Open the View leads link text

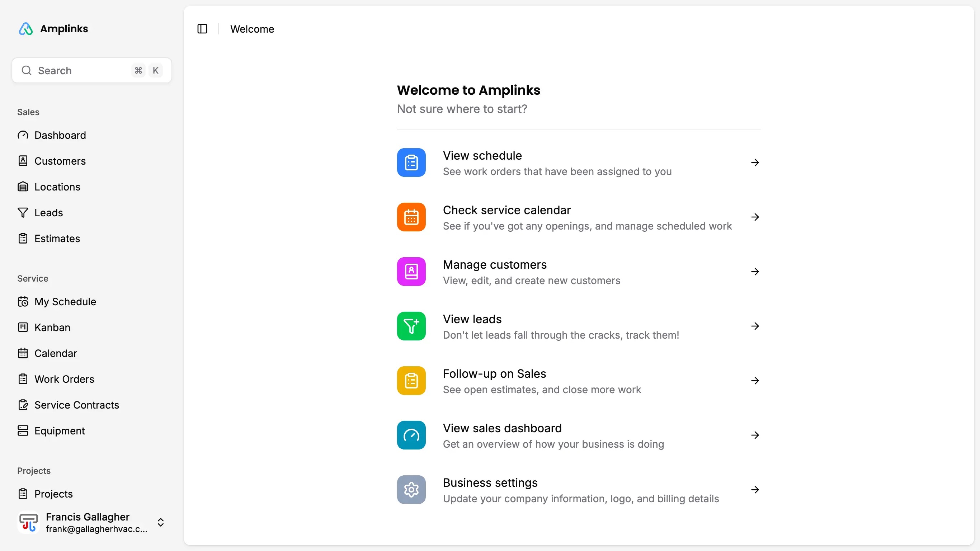pos(472,319)
